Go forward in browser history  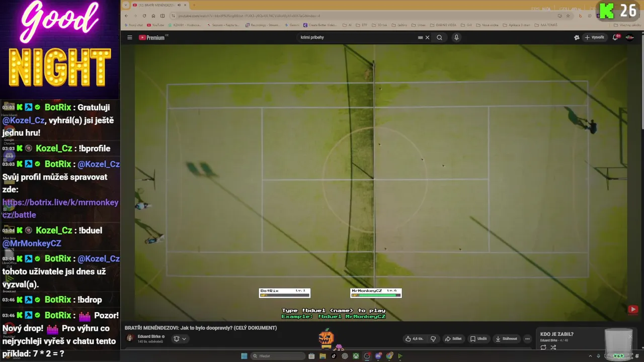coord(135,16)
